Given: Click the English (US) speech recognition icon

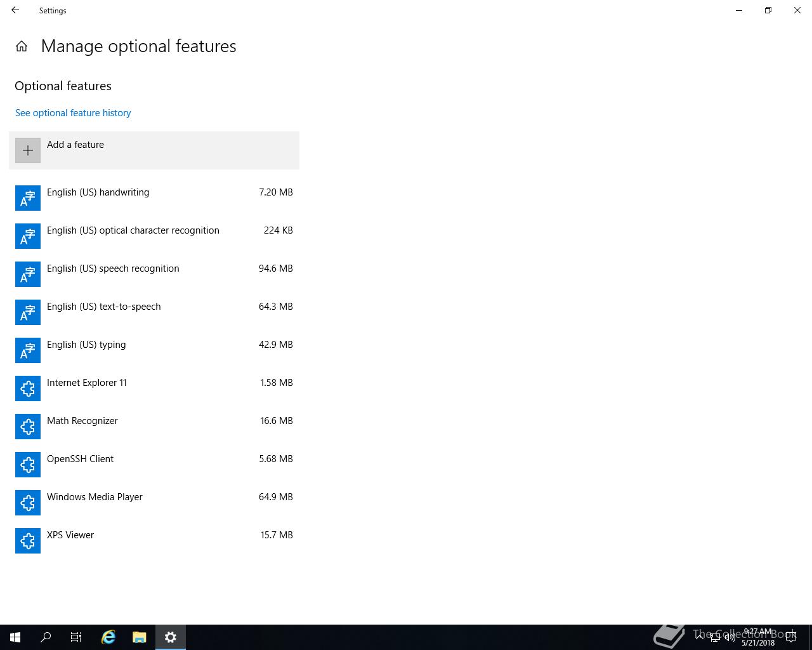Looking at the screenshot, I should click(x=28, y=274).
